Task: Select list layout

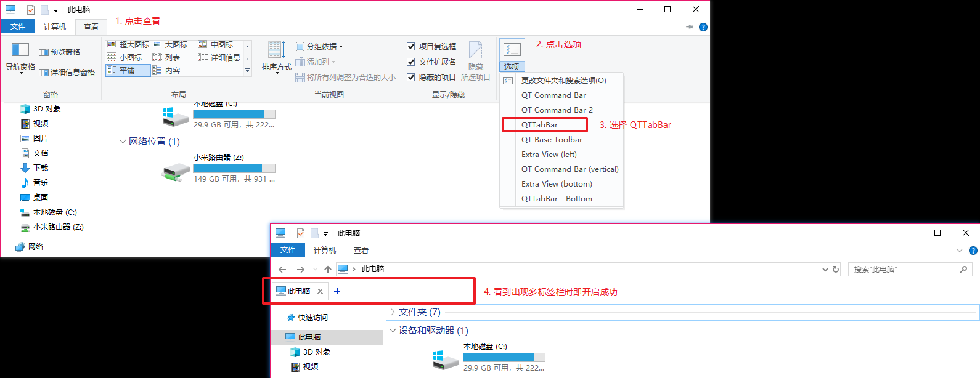Action: click(x=166, y=57)
